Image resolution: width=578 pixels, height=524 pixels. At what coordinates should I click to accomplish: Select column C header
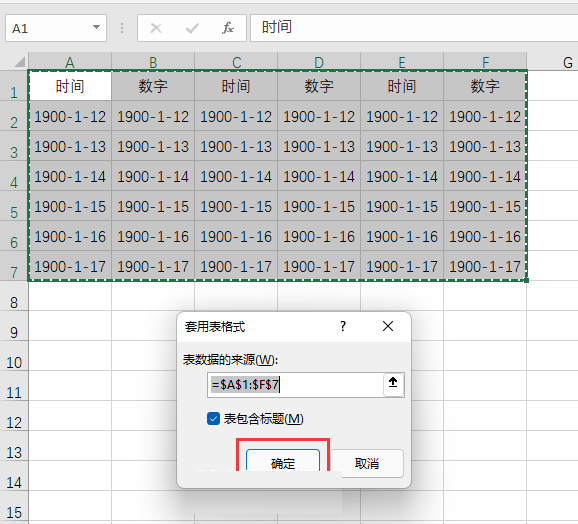(236, 62)
